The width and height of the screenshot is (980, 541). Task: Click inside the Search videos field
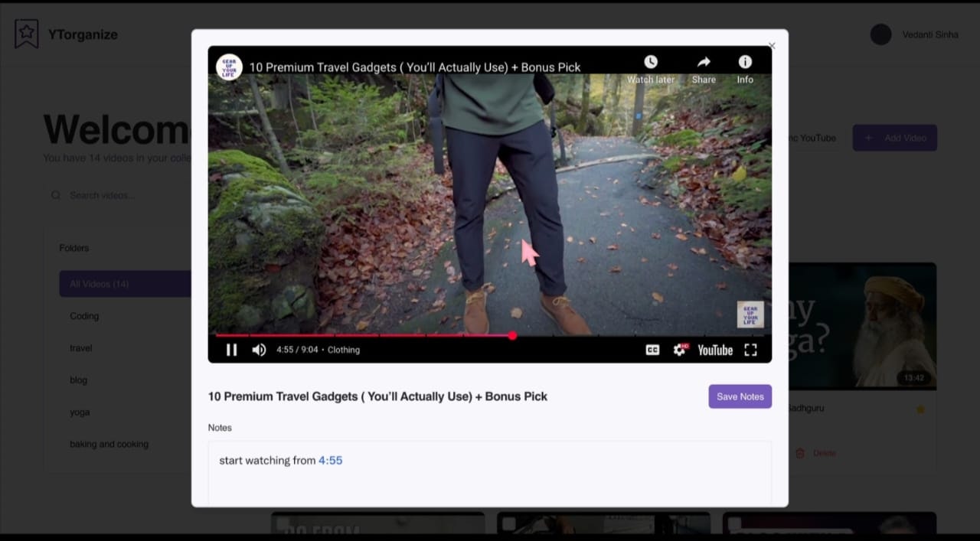coord(119,195)
